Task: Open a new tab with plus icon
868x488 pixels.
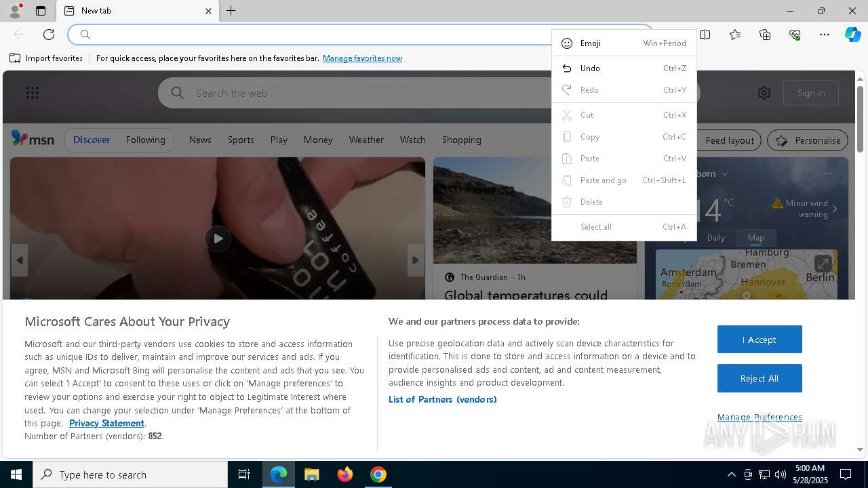Action: (x=231, y=11)
